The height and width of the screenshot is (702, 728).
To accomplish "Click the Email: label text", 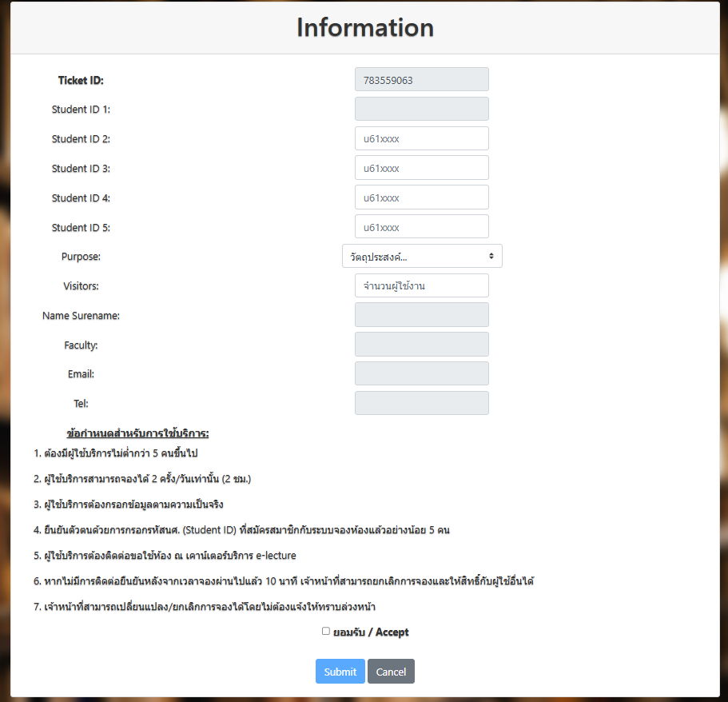I will click(81, 374).
